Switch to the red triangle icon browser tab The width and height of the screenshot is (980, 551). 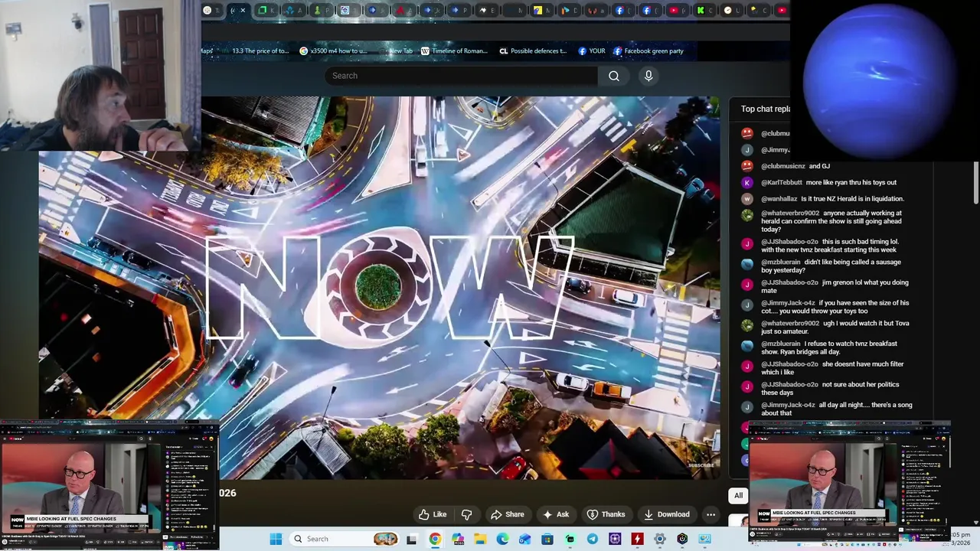405,10
